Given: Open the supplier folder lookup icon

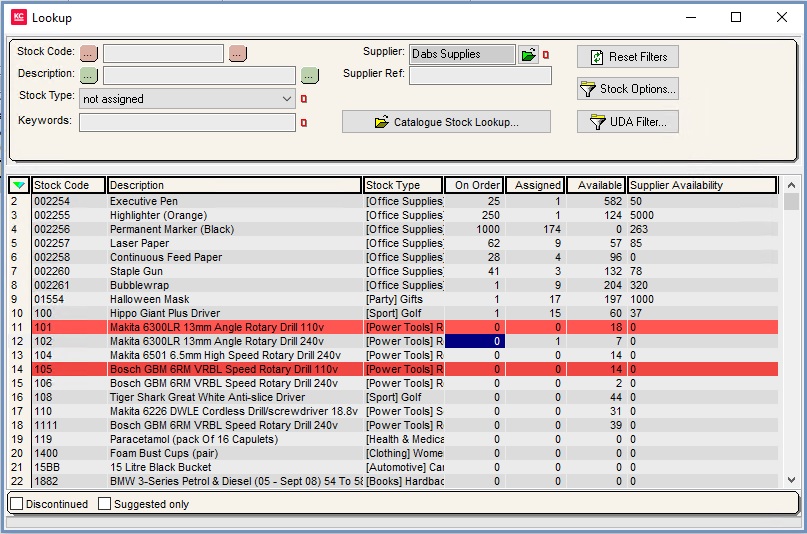Looking at the screenshot, I should 528,55.
